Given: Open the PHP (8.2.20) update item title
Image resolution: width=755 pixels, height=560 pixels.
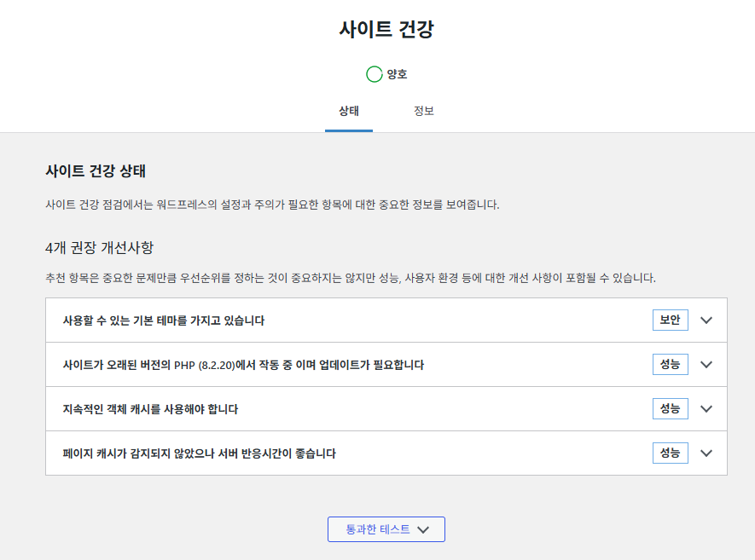Looking at the screenshot, I should click(x=243, y=365).
